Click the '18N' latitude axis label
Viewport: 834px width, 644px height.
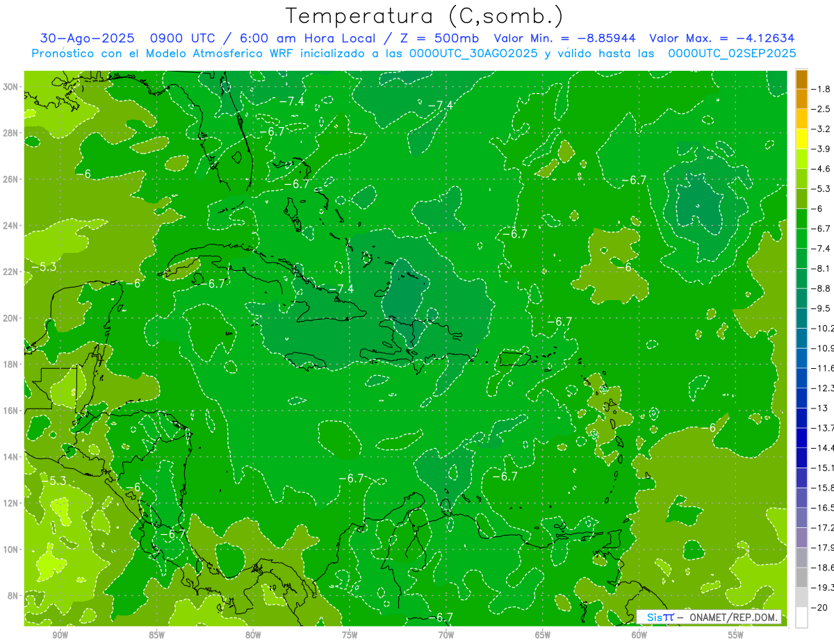click(12, 364)
